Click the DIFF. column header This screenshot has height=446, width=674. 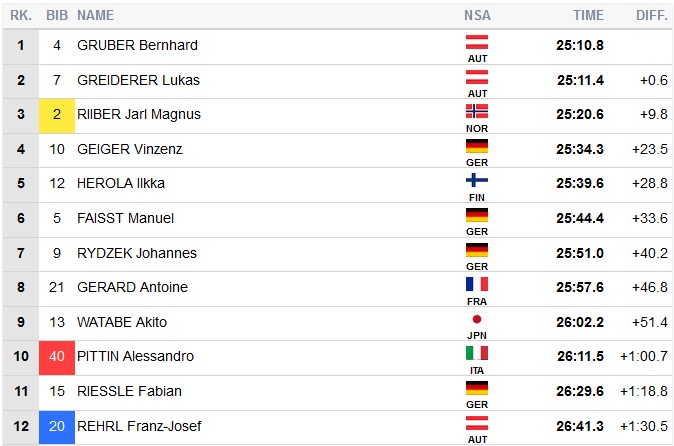(652, 15)
